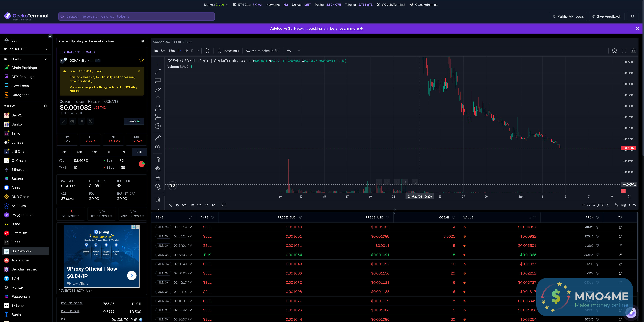
Task: Open the ruler measure tool
Action: [x=158, y=138]
